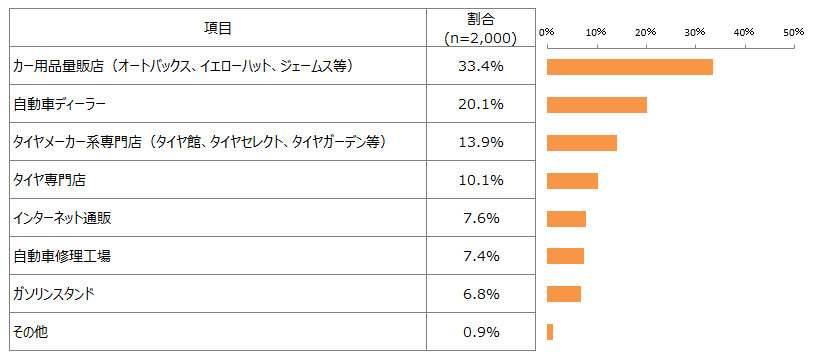Image resolution: width=817 pixels, height=360 pixels.
Task: Click the 33.4% percentage cell
Action: coord(480,66)
